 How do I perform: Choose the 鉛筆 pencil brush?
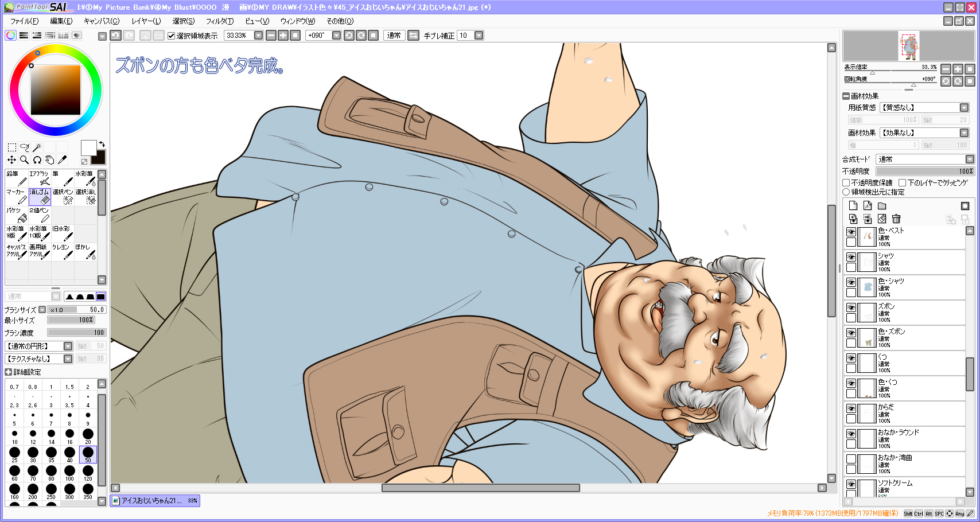click(x=17, y=178)
